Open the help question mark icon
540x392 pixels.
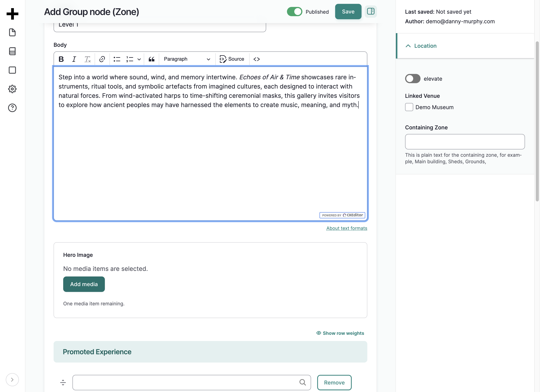click(12, 108)
